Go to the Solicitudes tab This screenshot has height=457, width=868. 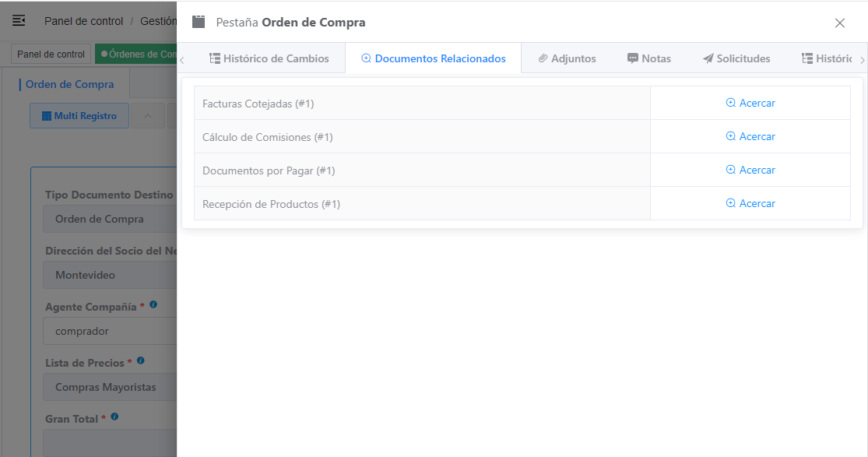(736, 58)
